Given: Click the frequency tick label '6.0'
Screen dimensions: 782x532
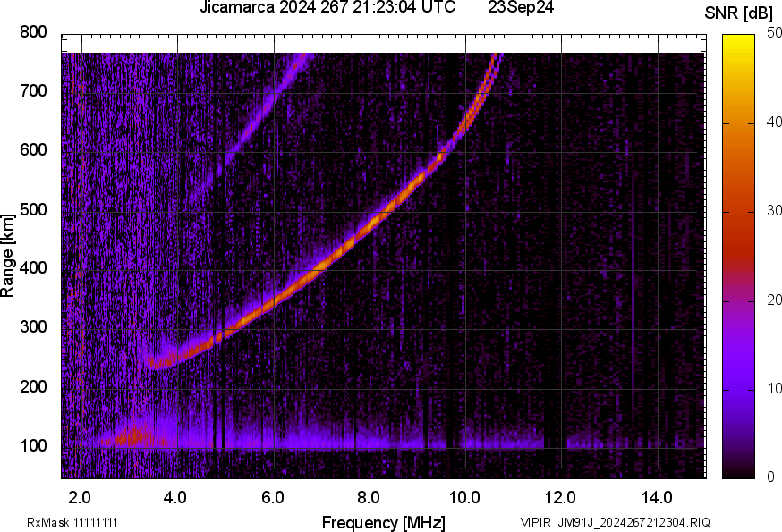Looking at the screenshot, I should (272, 497).
